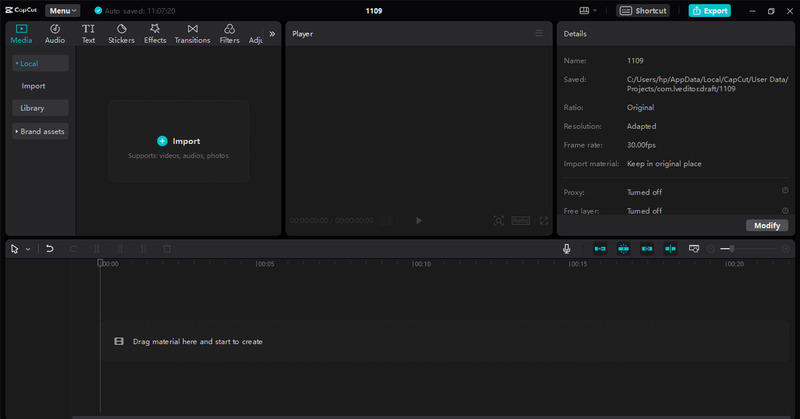Click the help icon beside Proxy
800x419 pixels.
(785, 190)
